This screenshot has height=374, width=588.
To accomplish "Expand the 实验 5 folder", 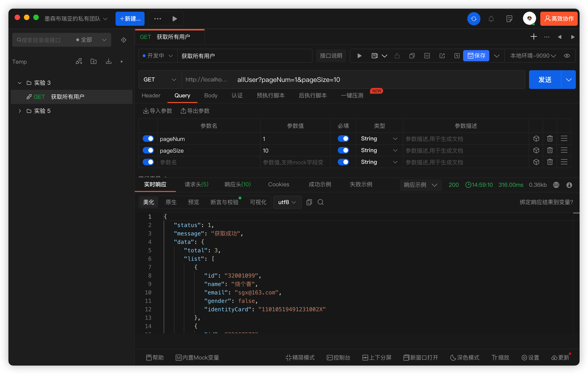I will (20, 111).
